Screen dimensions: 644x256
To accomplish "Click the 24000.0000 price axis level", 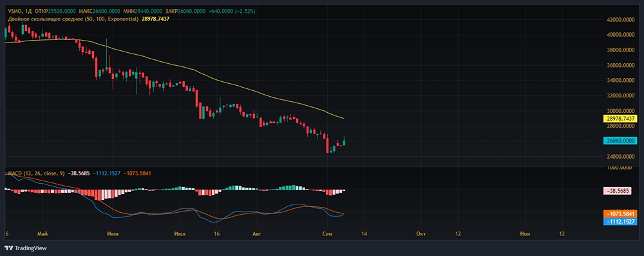I will [x=621, y=157].
